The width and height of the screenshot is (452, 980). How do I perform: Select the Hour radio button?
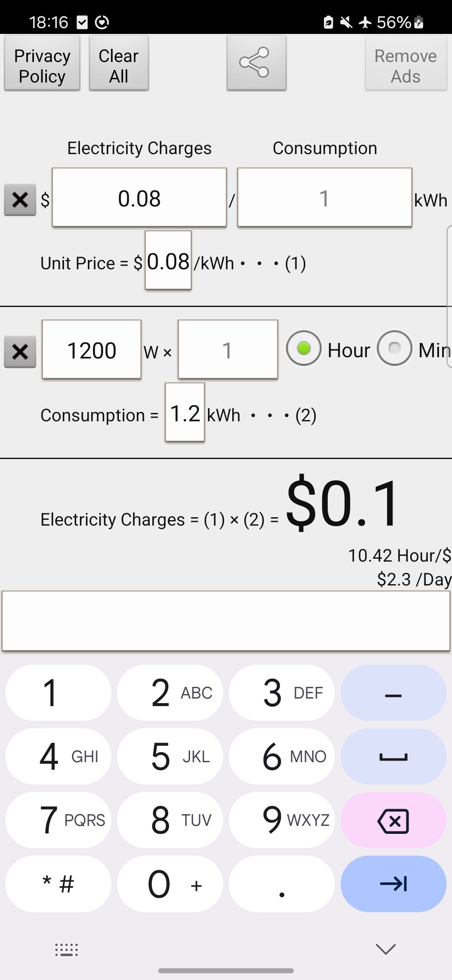(x=304, y=348)
